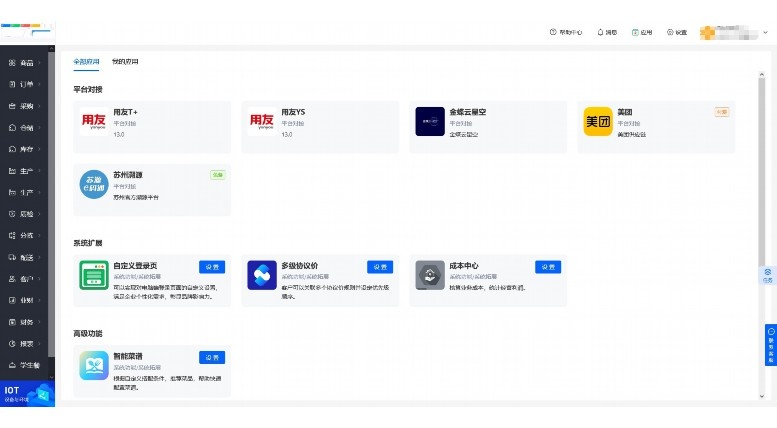The width and height of the screenshot is (777, 428).
Task: Click the 库存 sidebar icon
Action: coord(12,149)
